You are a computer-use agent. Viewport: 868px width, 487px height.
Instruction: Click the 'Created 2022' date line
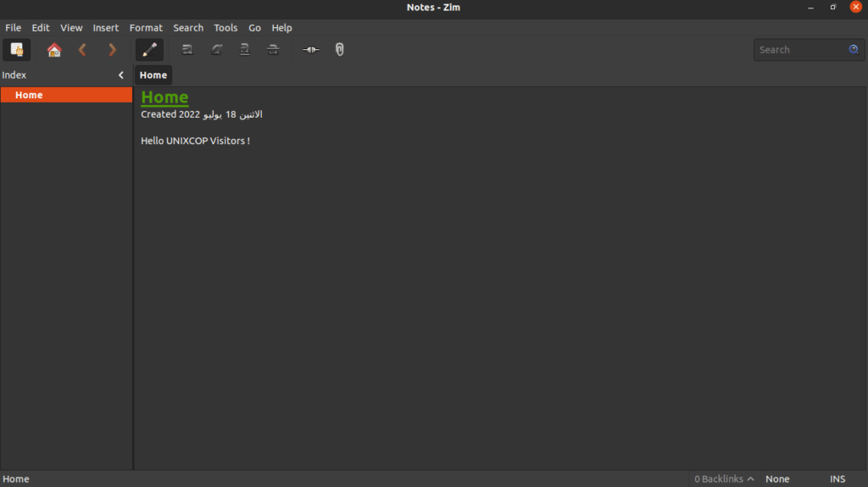point(202,114)
